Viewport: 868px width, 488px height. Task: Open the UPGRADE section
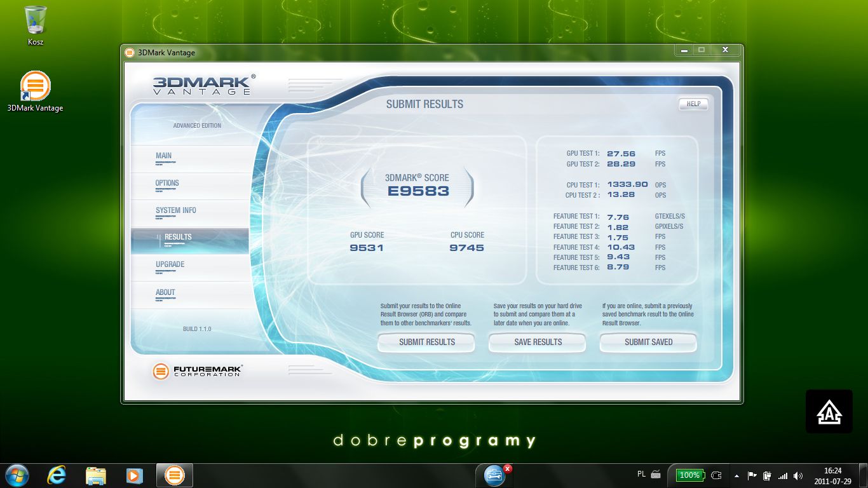(190, 268)
